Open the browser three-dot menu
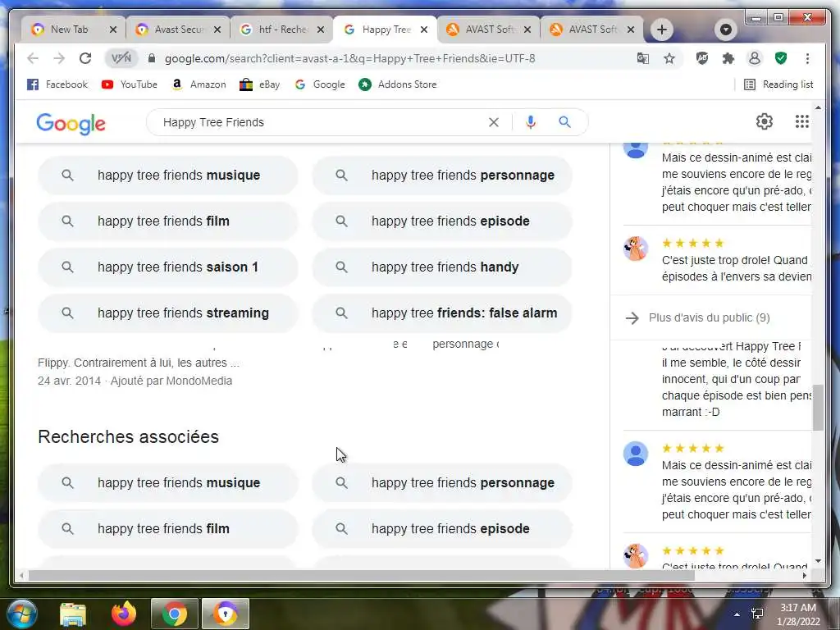This screenshot has width=840, height=630. (x=807, y=58)
